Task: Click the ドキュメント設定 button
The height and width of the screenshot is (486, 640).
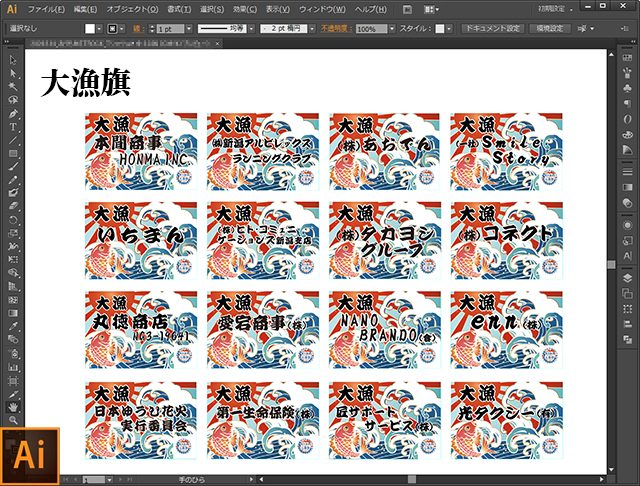Action: pos(492,29)
